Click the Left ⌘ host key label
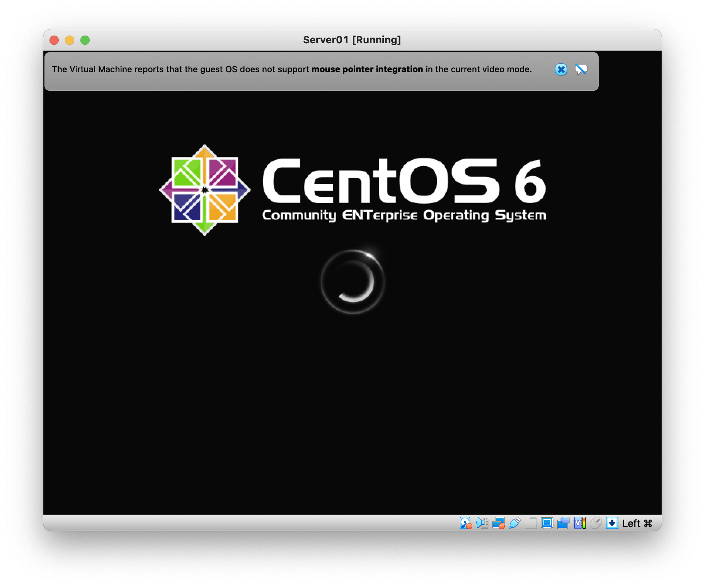The width and height of the screenshot is (705, 588). [x=637, y=523]
